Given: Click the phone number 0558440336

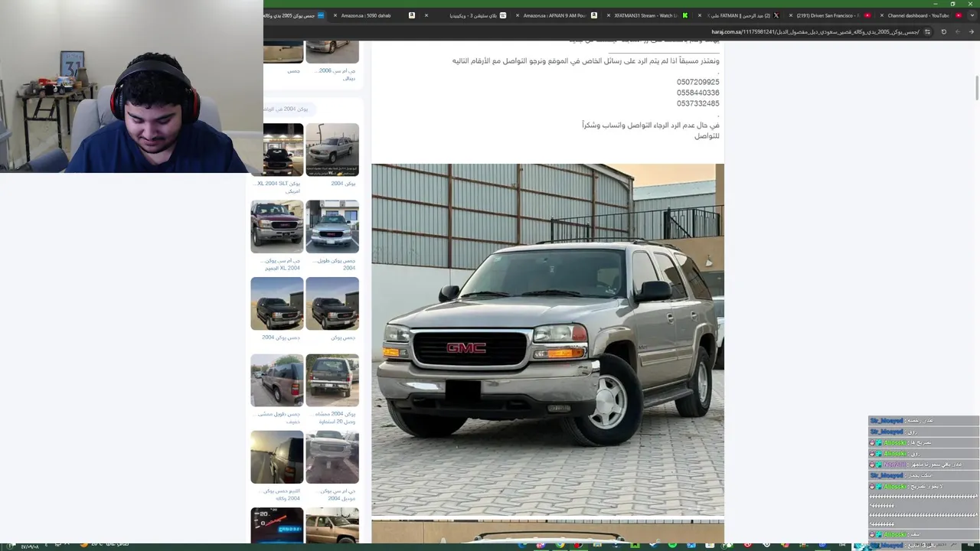Looking at the screenshot, I should point(697,93).
